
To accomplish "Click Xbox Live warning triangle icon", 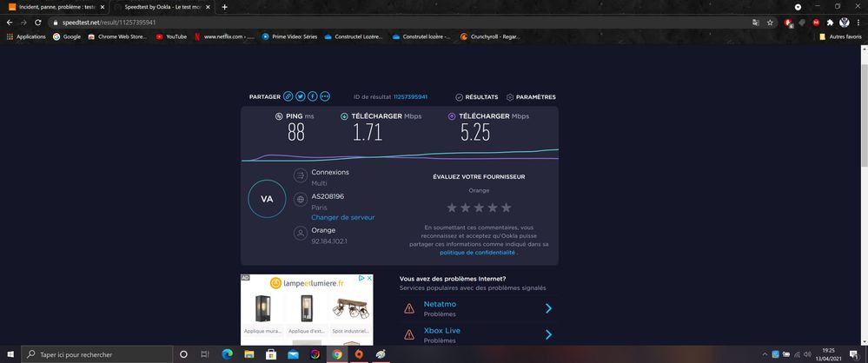I will [409, 334].
